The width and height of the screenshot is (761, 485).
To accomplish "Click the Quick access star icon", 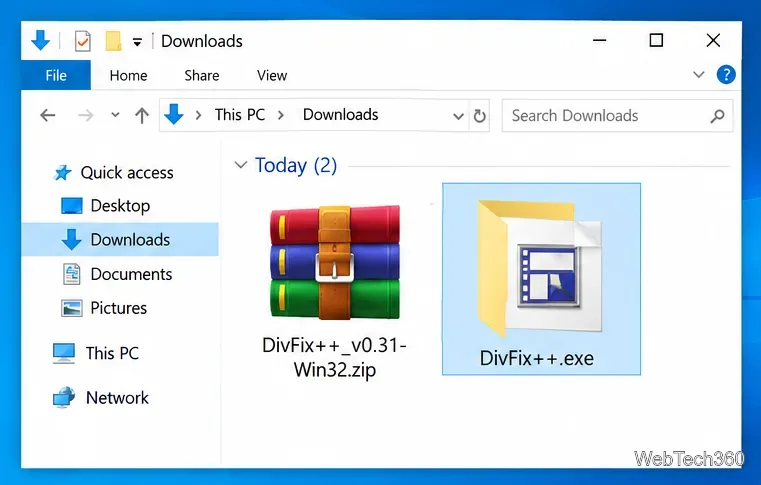I will tap(63, 173).
